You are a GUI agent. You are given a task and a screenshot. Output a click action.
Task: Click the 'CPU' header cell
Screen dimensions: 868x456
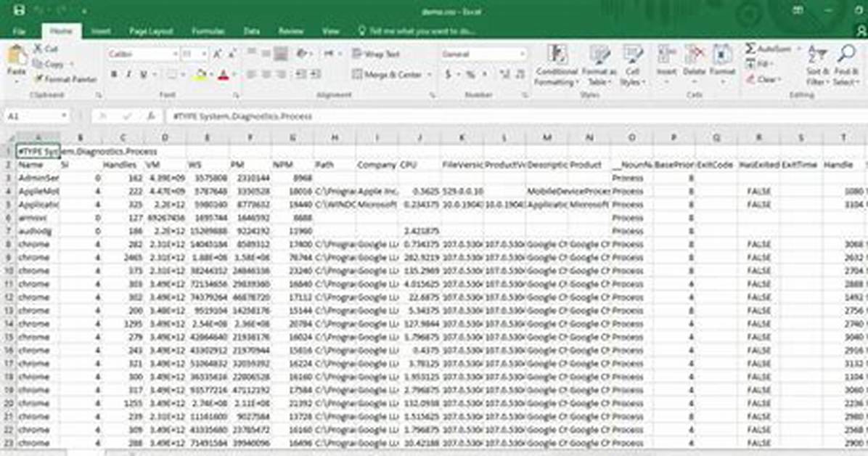click(419, 165)
